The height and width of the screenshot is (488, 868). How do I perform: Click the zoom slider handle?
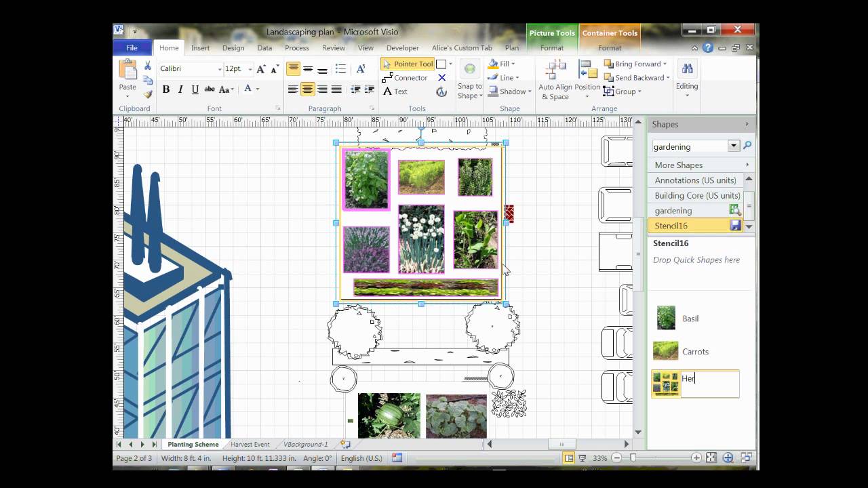[633, 458]
